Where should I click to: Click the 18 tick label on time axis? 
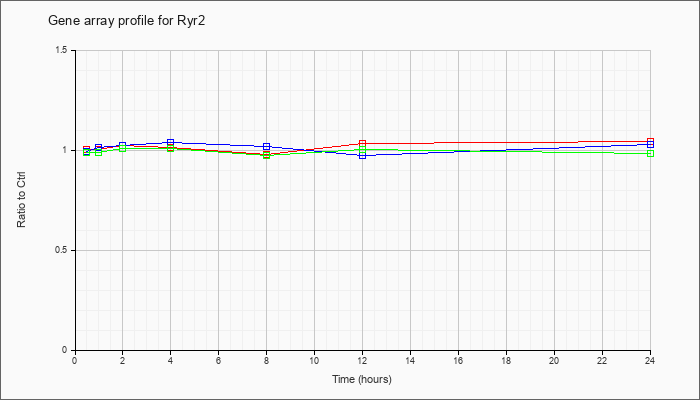506,361
